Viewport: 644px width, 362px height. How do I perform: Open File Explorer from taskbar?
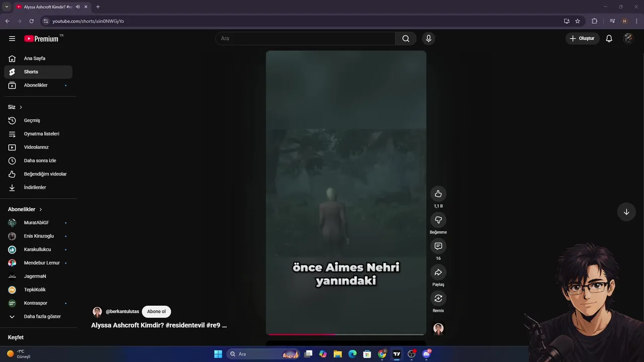click(338, 354)
